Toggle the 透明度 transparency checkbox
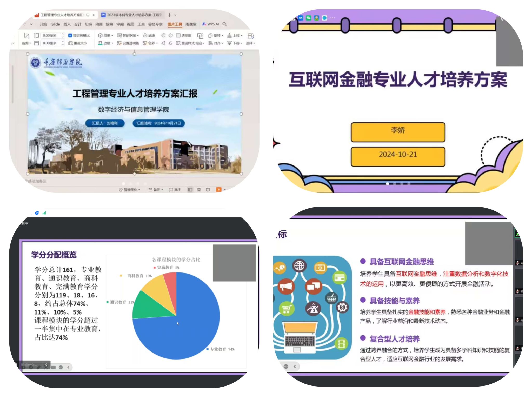The height and width of the screenshot is (399, 532). tap(178, 35)
